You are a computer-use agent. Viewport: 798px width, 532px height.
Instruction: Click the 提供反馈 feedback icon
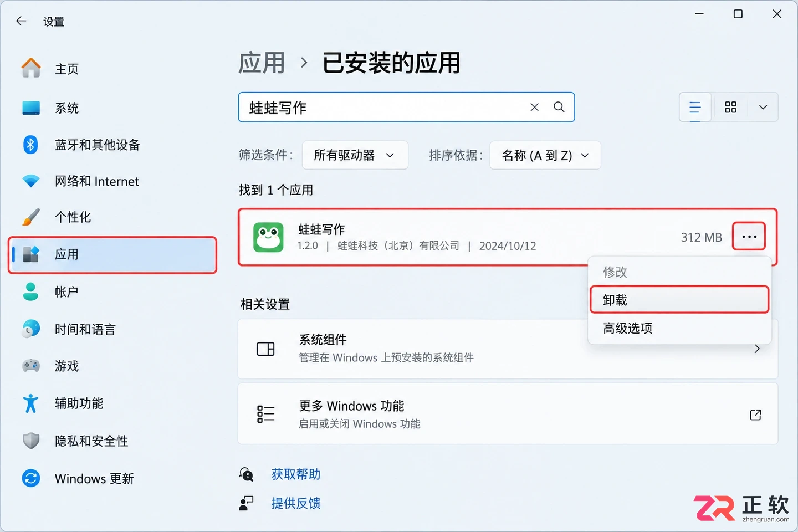(246, 503)
